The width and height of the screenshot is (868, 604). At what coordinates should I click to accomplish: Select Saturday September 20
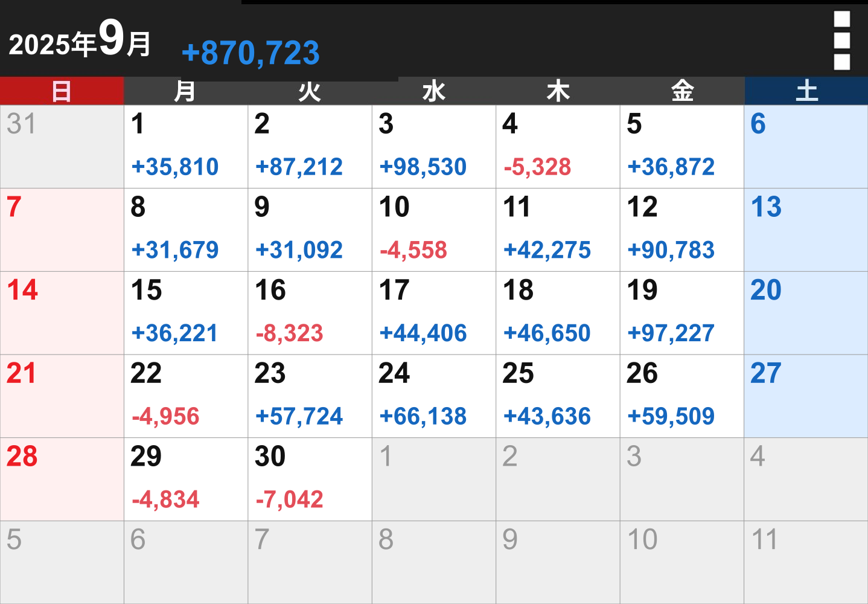[x=806, y=313]
